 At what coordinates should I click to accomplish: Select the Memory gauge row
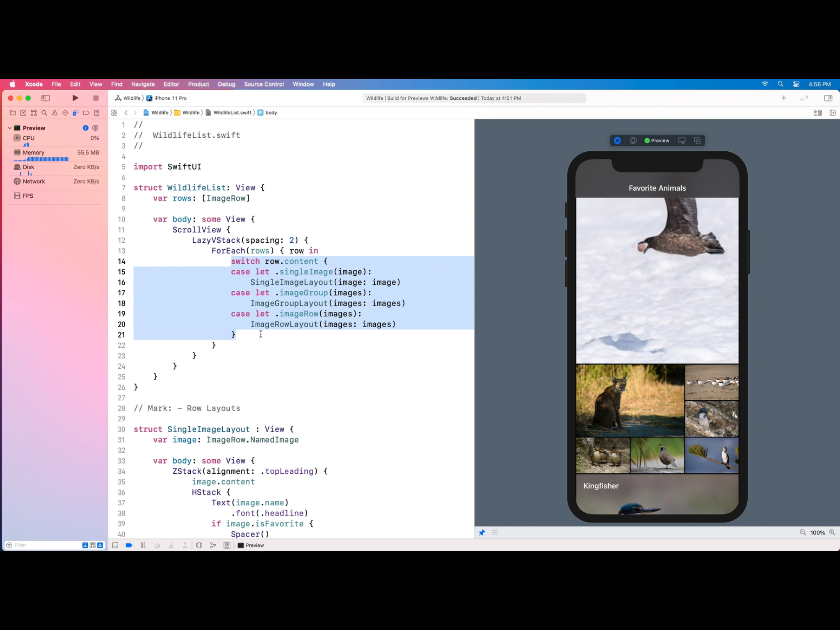tap(56, 155)
